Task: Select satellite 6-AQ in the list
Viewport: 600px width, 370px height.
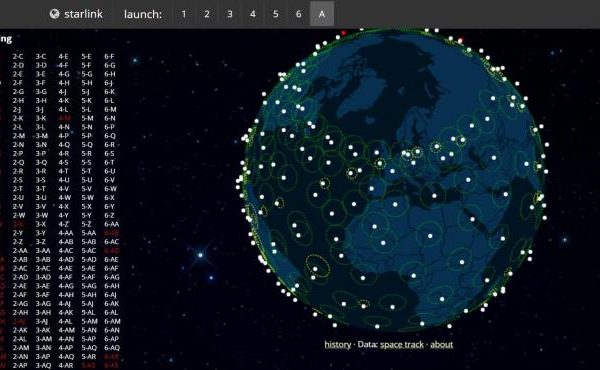Action: click(x=112, y=348)
